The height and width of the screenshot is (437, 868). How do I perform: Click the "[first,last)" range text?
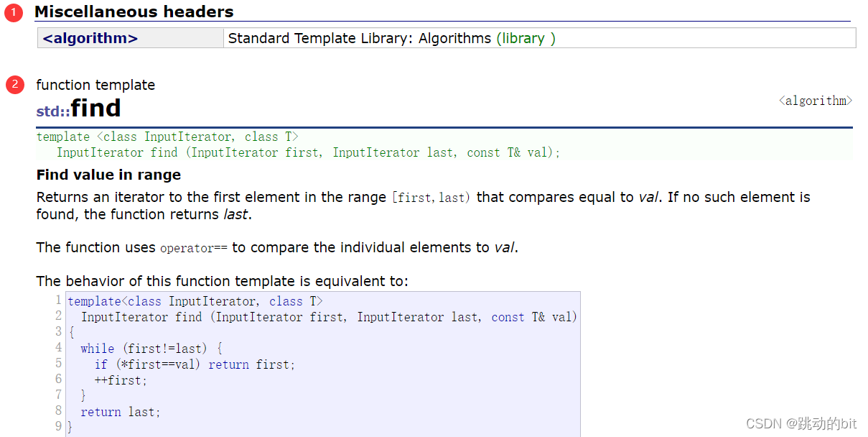pyautogui.click(x=431, y=197)
